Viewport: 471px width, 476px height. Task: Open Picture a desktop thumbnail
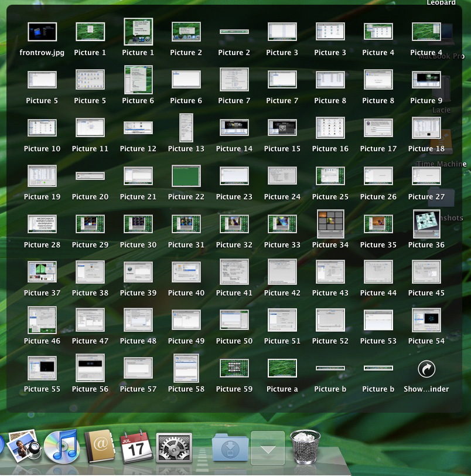click(x=282, y=368)
